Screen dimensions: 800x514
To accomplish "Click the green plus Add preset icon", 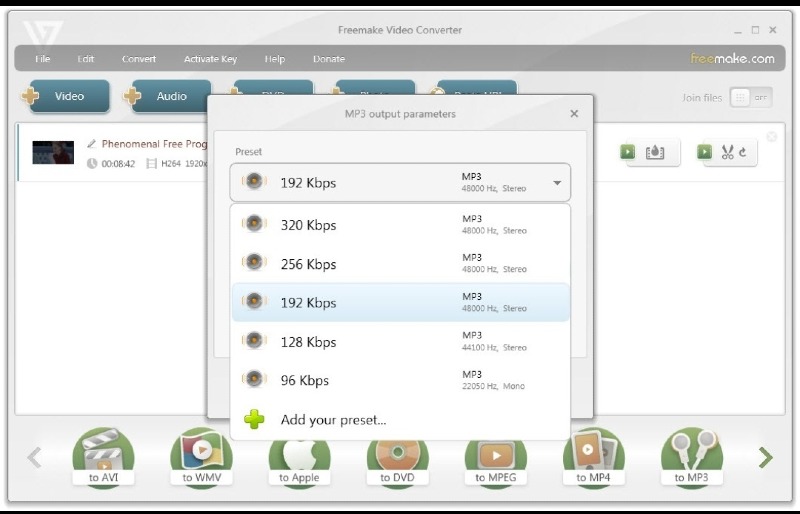I will (x=254, y=419).
